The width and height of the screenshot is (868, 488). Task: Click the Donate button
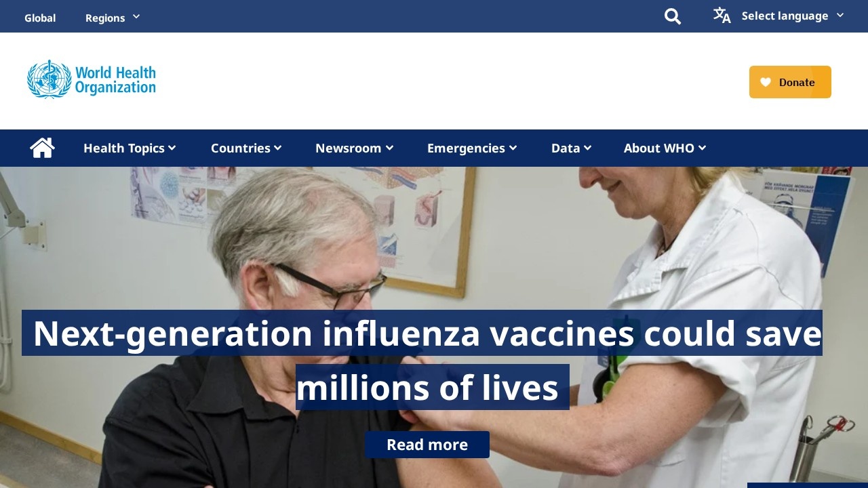[x=790, y=82]
